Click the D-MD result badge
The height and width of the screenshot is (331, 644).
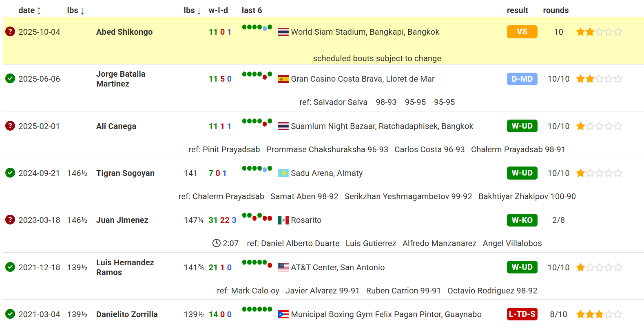pyautogui.click(x=522, y=79)
